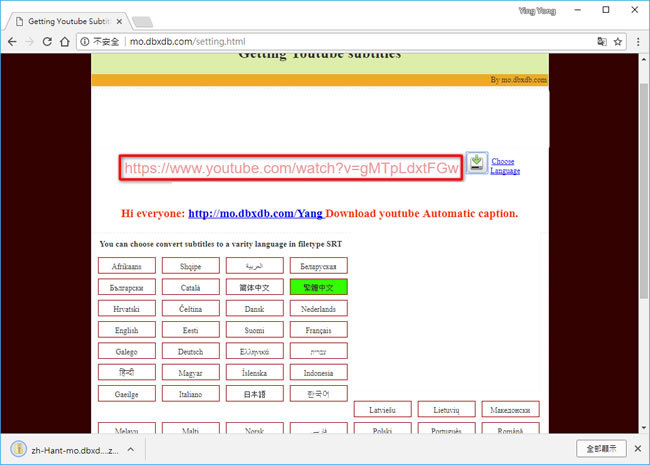Choose the Hrvatski language button

point(127,308)
